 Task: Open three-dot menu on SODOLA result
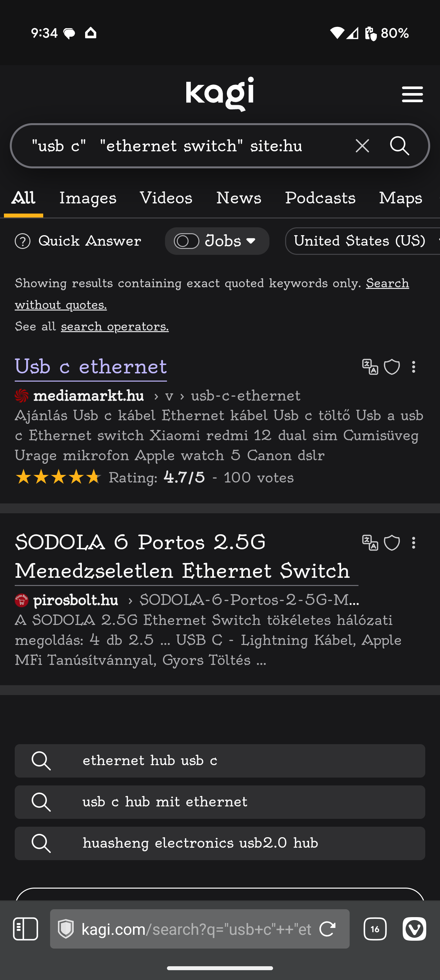pos(413,543)
